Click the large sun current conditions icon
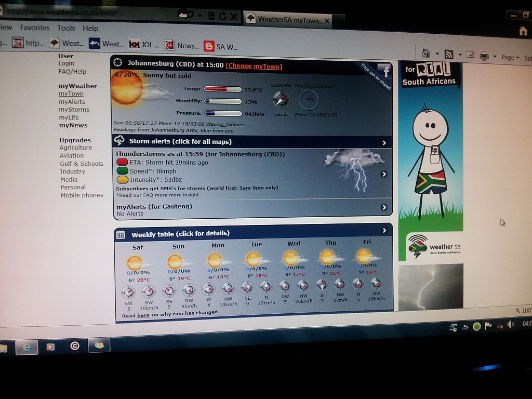532x399 pixels. 127,87
